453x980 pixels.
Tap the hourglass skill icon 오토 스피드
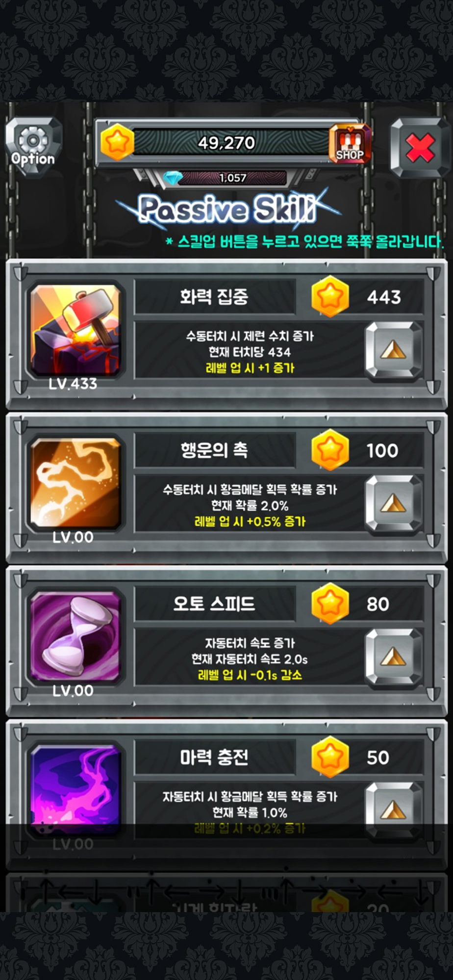pyautogui.click(x=75, y=637)
